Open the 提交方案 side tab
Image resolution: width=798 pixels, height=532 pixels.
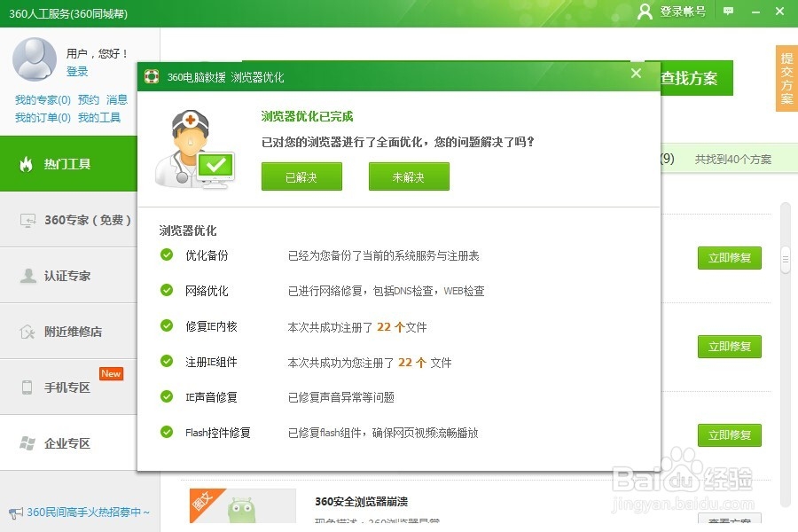pos(786,78)
